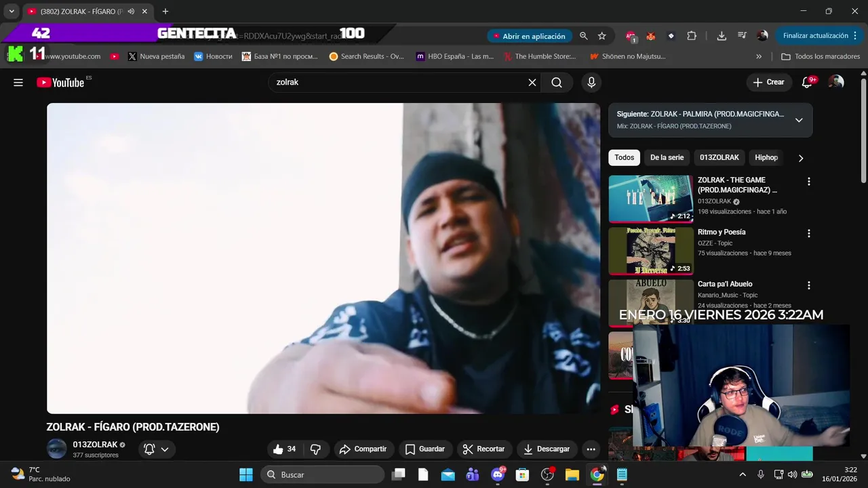This screenshot has width=868, height=488.
Task: Open ZOLRAK - THE GAME video thumbnail
Action: (650, 199)
